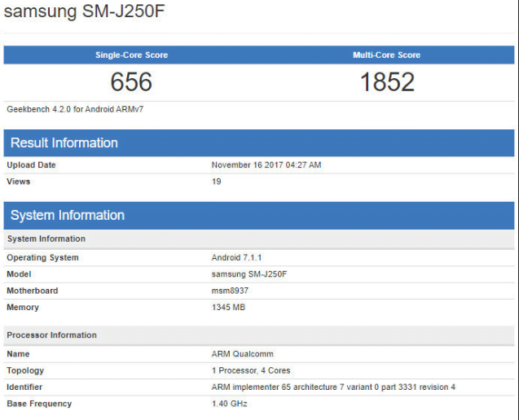Viewport: 519px width, 420px height.
Task: Click the Identifier label
Action: pos(24,387)
